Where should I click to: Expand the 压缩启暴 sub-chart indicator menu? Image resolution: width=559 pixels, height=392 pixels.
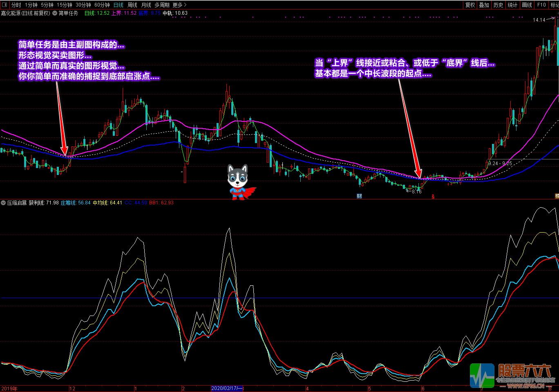pos(3,203)
